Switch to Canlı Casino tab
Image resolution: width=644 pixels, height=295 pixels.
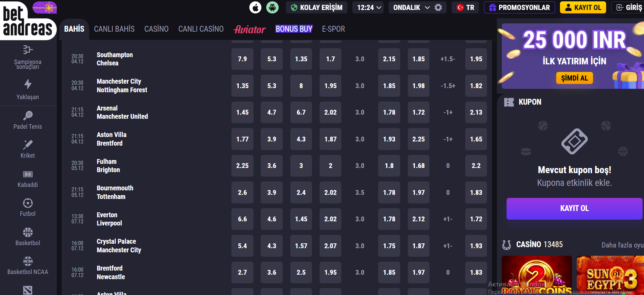(x=201, y=29)
